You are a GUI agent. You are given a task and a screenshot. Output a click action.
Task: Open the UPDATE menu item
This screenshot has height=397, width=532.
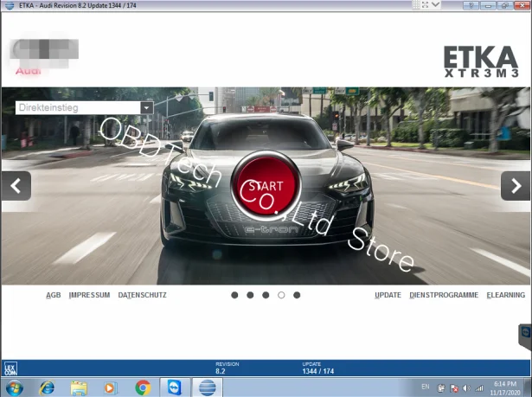[x=388, y=295]
